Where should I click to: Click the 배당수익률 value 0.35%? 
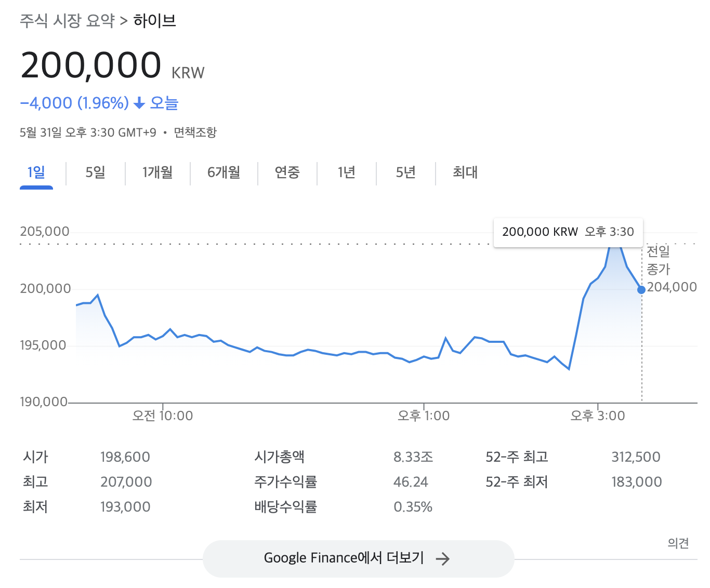point(413,507)
